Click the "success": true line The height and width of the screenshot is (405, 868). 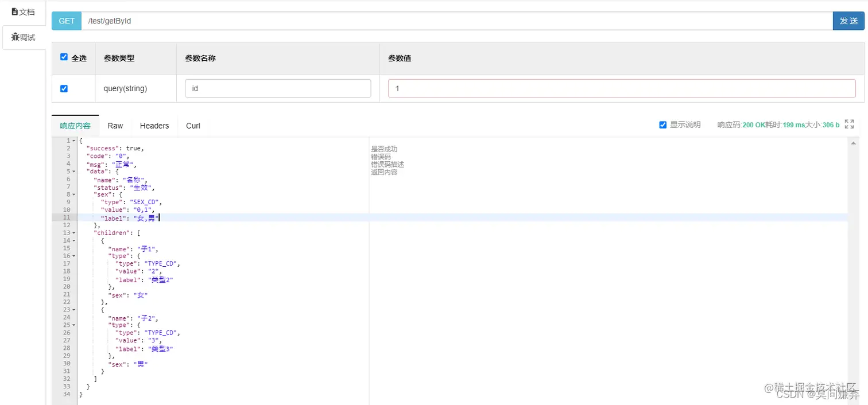tap(115, 149)
